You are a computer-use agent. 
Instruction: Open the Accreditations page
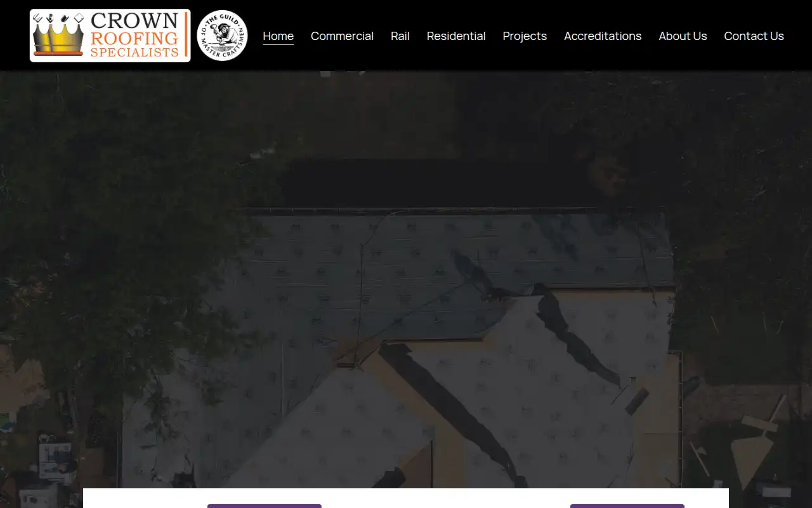tap(603, 36)
